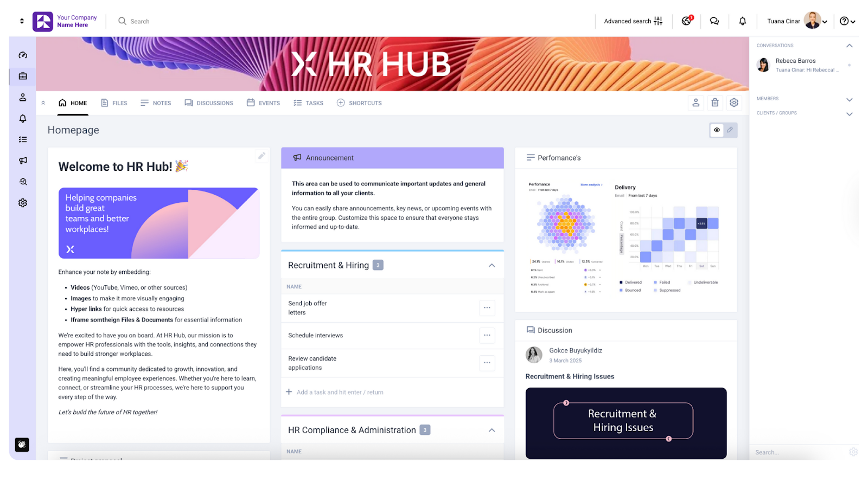Collapse the Recruitment & Hiring task section

pos(492,265)
